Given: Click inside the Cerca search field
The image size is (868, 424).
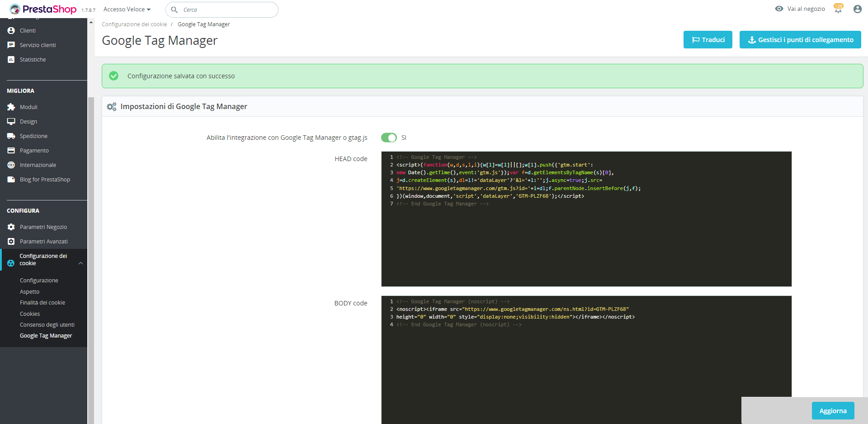Looking at the screenshot, I should pyautogui.click(x=226, y=10).
